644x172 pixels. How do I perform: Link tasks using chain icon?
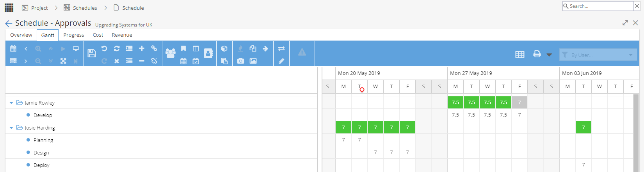tap(154, 48)
